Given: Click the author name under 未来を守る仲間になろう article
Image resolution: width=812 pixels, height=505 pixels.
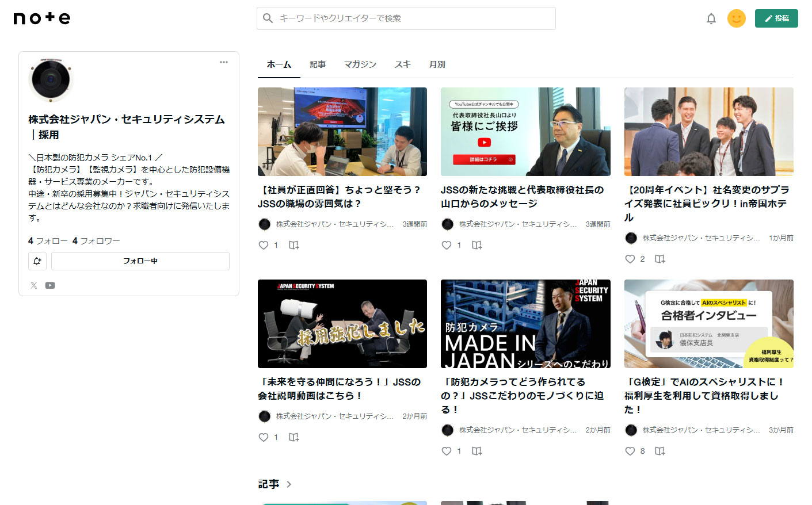Looking at the screenshot, I should (334, 416).
